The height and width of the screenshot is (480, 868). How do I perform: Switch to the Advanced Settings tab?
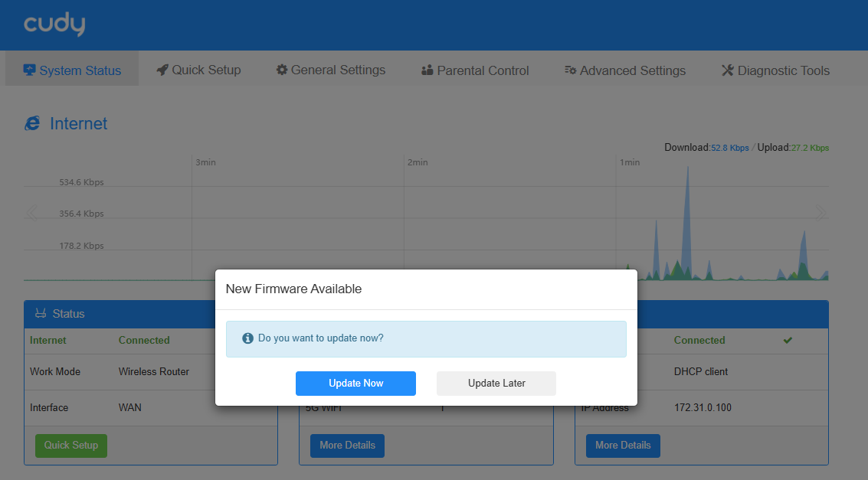[x=624, y=70]
